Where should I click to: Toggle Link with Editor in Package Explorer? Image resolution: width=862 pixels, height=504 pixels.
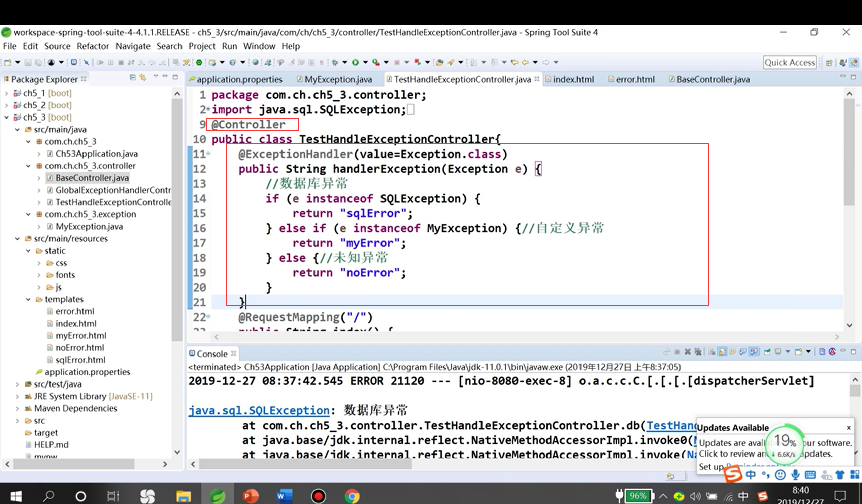(143, 78)
